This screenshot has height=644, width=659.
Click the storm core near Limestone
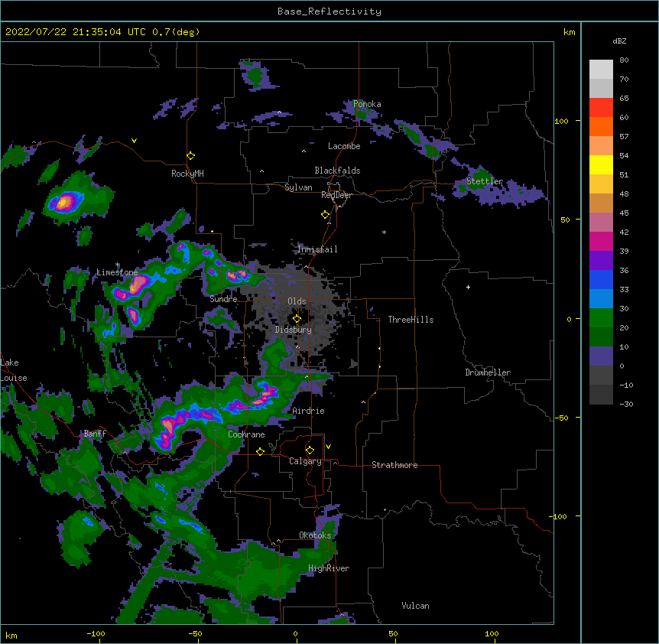[138, 285]
